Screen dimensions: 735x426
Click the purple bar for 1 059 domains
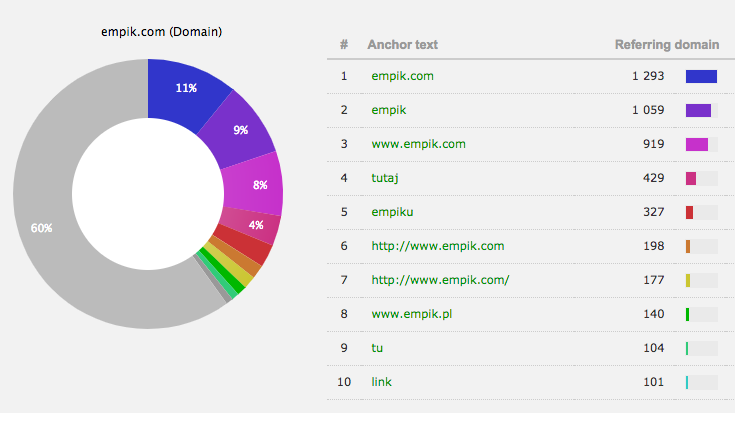tap(698, 110)
